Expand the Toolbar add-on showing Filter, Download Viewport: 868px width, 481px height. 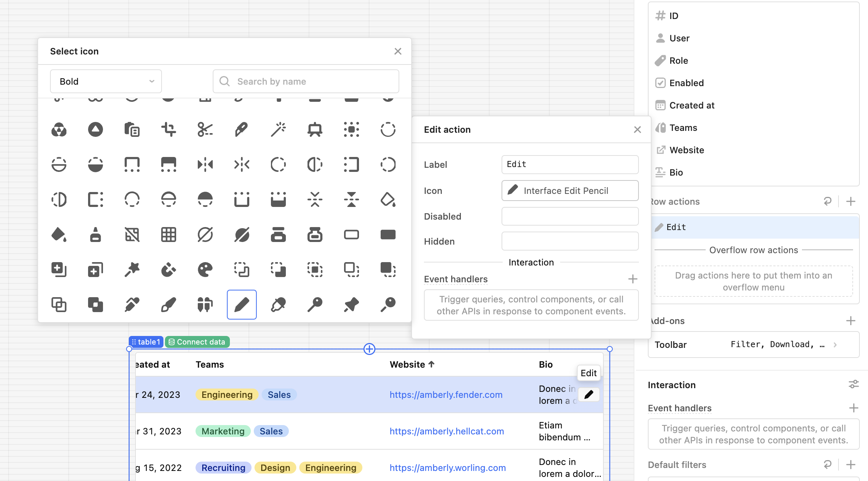pyautogui.click(x=836, y=345)
